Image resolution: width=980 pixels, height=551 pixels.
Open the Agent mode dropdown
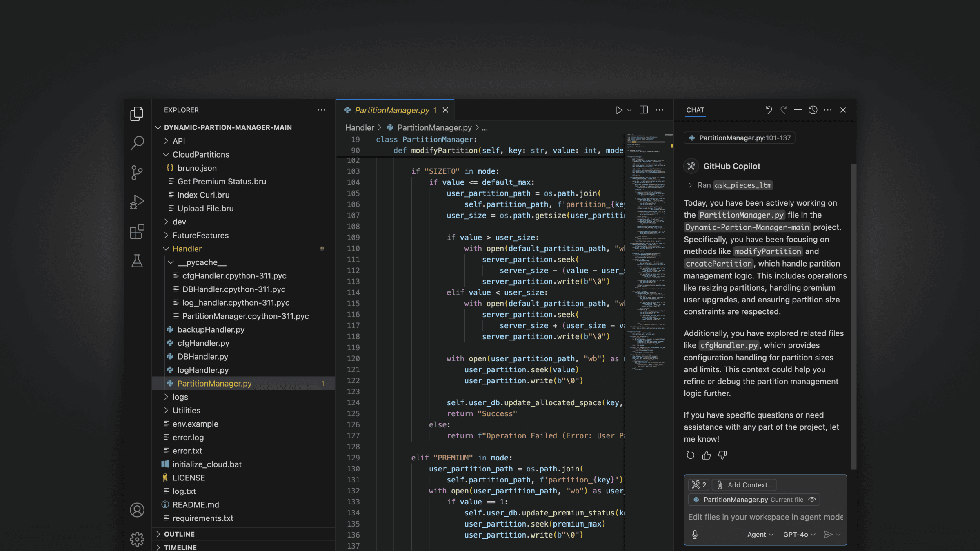[x=760, y=535]
